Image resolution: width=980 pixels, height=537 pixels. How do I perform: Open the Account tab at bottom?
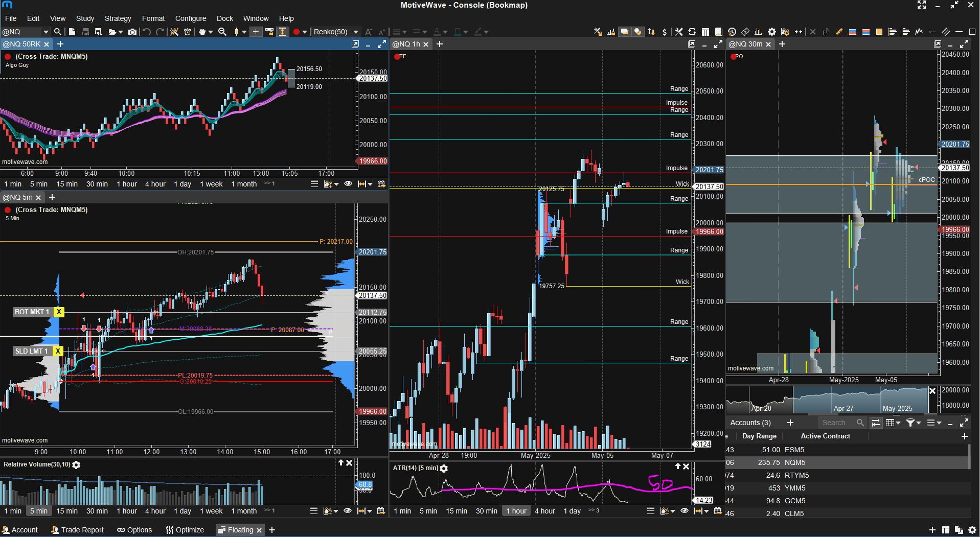(20, 530)
